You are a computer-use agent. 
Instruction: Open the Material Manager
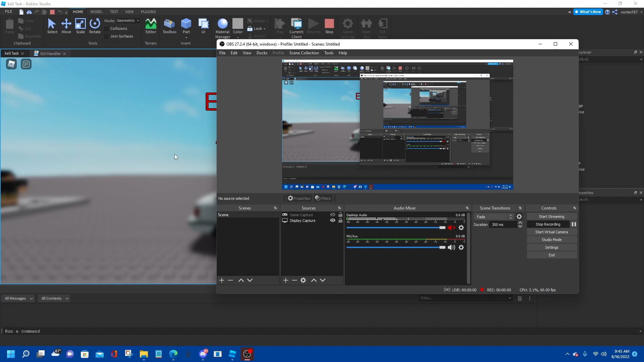tap(222, 28)
